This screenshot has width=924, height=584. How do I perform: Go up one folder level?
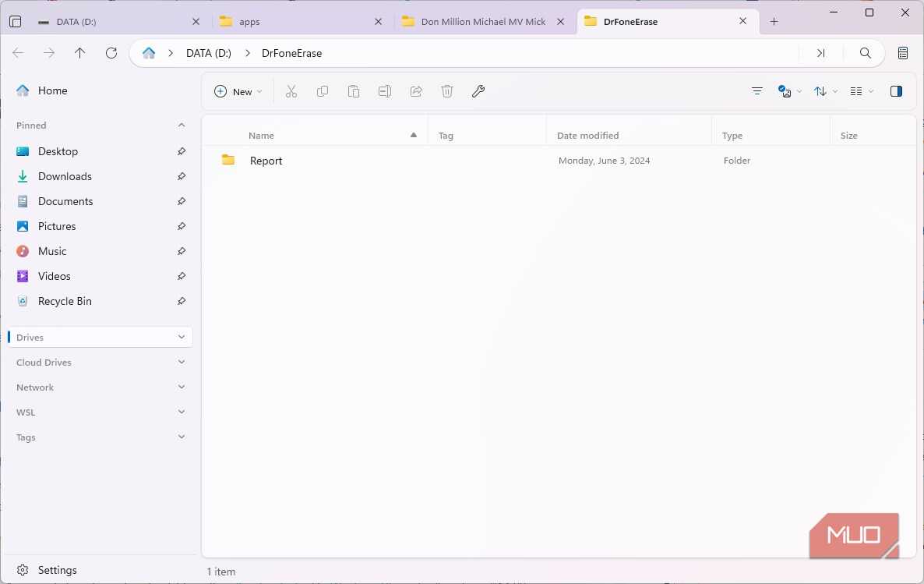click(80, 53)
